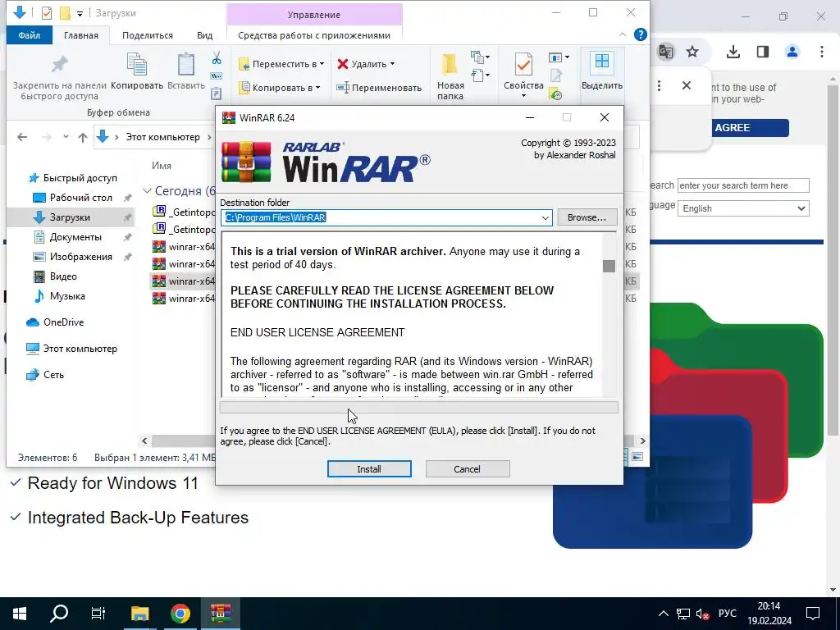Select Видео in navigation pane

click(x=63, y=276)
